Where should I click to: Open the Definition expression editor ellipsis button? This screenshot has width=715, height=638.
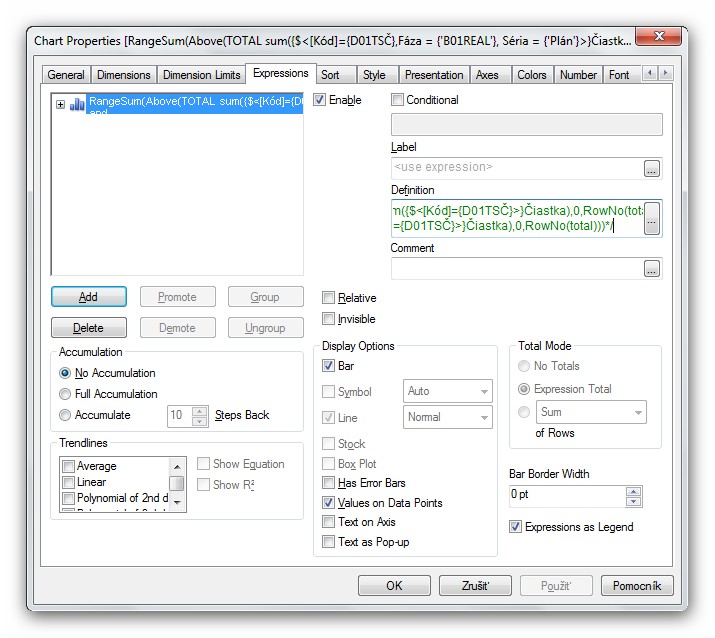tap(652, 218)
